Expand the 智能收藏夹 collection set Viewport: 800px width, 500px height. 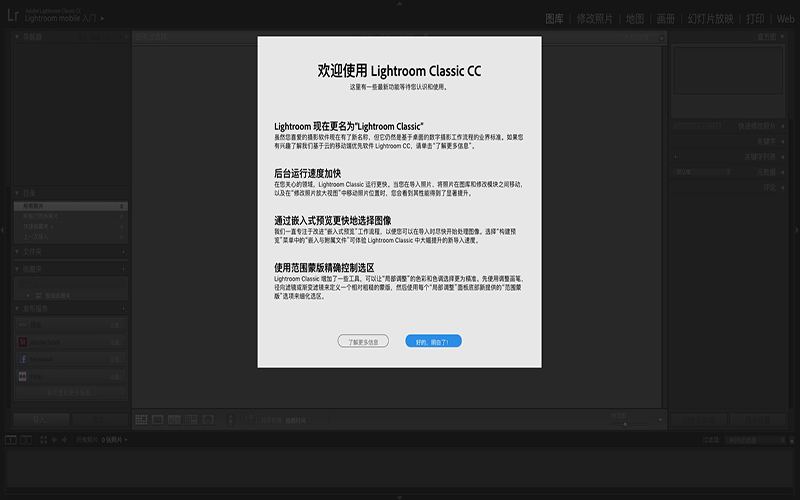(29, 295)
